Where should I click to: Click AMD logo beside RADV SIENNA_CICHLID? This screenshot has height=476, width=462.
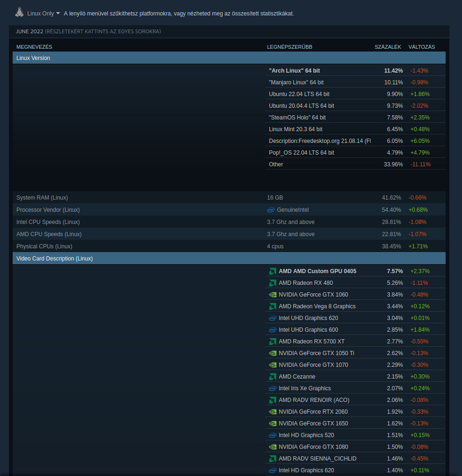click(273, 459)
